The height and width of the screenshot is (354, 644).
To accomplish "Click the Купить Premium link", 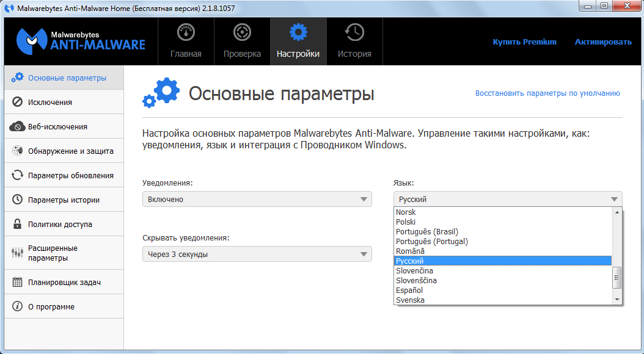I will pos(524,42).
